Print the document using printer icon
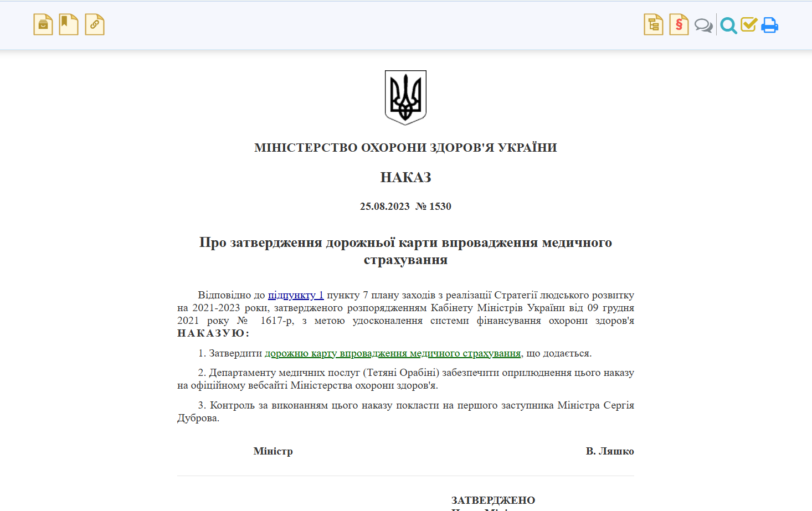 point(769,25)
